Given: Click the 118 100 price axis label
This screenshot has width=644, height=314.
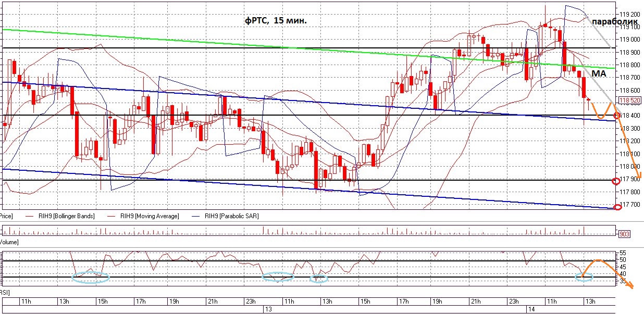Looking at the screenshot, I should click(x=629, y=154).
